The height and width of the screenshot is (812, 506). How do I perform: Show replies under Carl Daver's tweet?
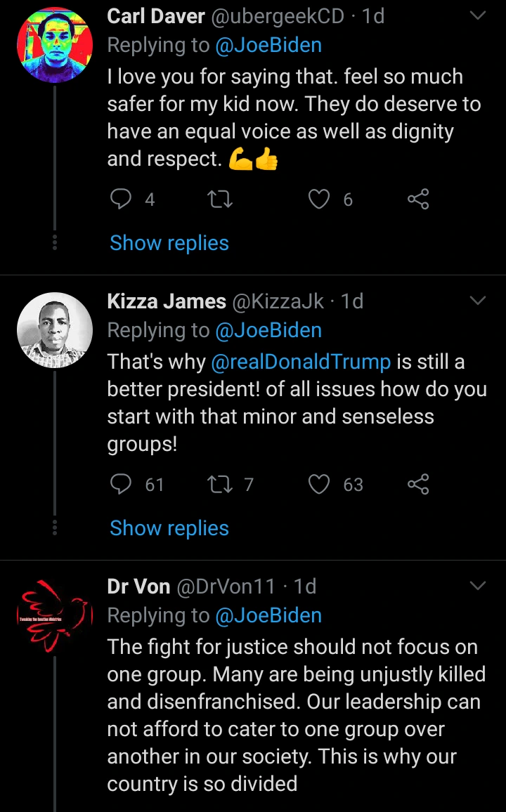[169, 243]
